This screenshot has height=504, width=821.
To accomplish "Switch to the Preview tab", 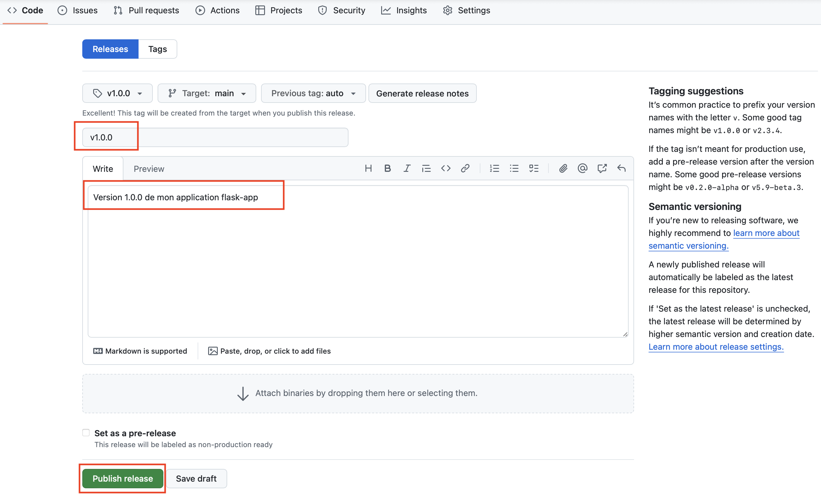I will [149, 169].
